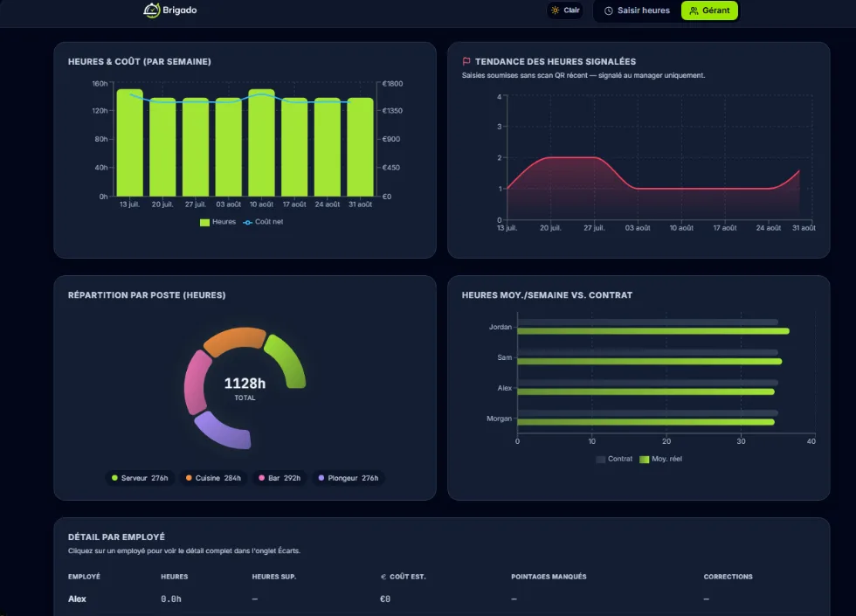The image size is (856, 616).
Task: Sort by the Heures column header
Action: [174, 577]
